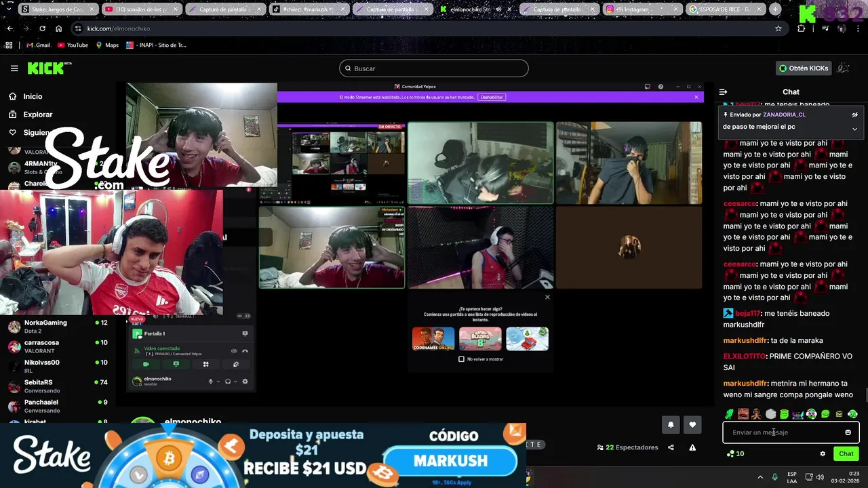Share the stream via share icon
The height and width of the screenshot is (488, 868).
(x=671, y=447)
